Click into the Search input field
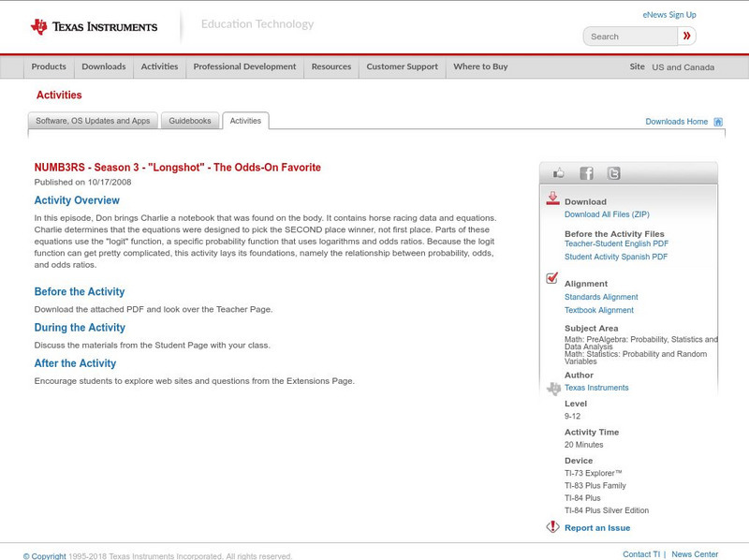 630,37
